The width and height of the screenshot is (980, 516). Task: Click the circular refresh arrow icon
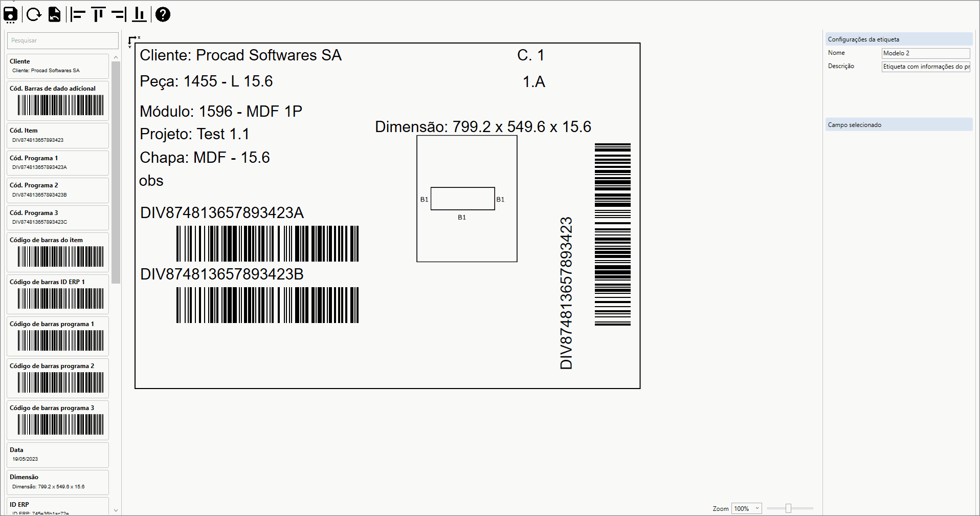coord(34,14)
